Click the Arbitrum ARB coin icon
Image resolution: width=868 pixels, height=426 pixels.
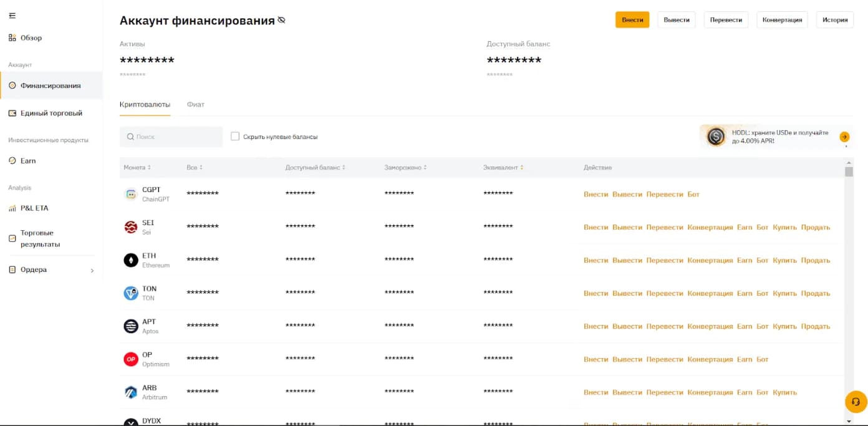(131, 392)
